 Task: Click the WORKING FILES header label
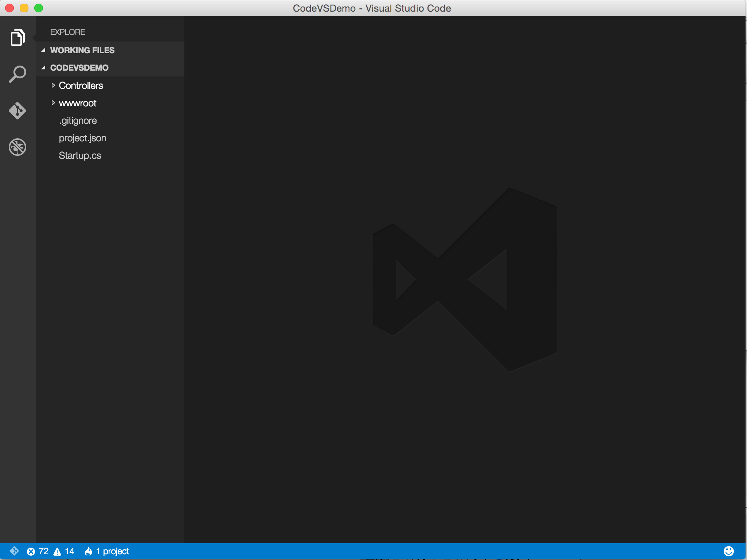click(x=82, y=50)
